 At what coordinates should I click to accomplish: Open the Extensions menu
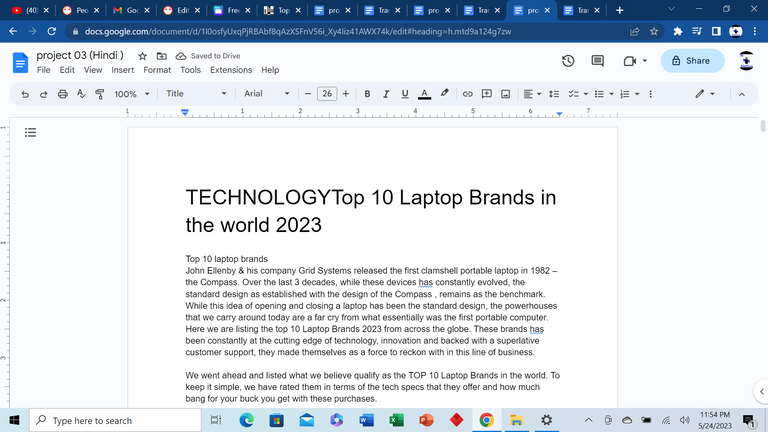pos(230,70)
